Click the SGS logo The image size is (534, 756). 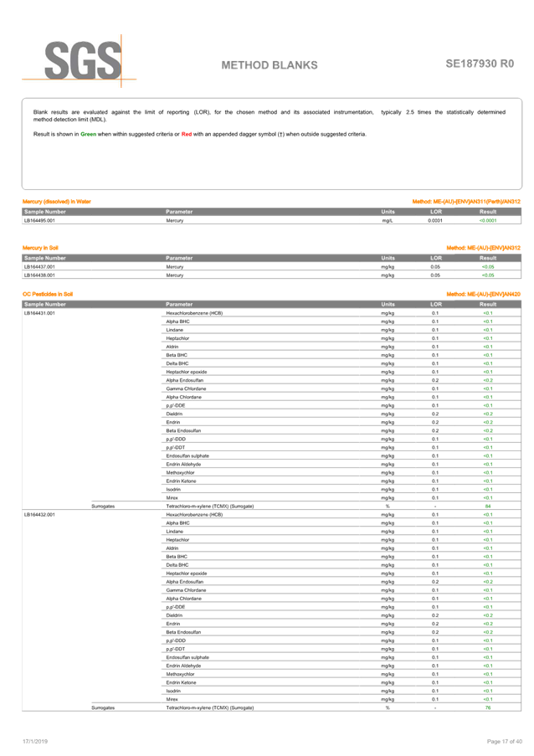pyautogui.click(x=79, y=61)
